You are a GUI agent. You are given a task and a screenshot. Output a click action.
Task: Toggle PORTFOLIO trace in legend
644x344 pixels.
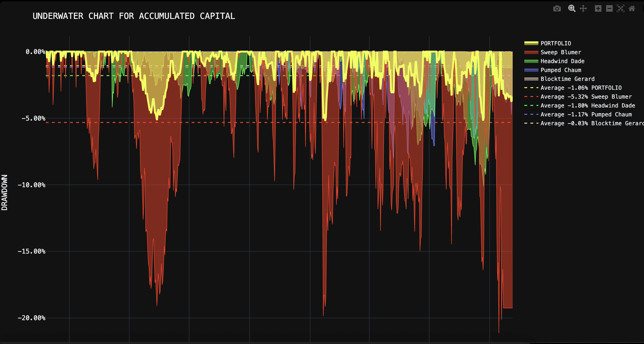tap(555, 43)
